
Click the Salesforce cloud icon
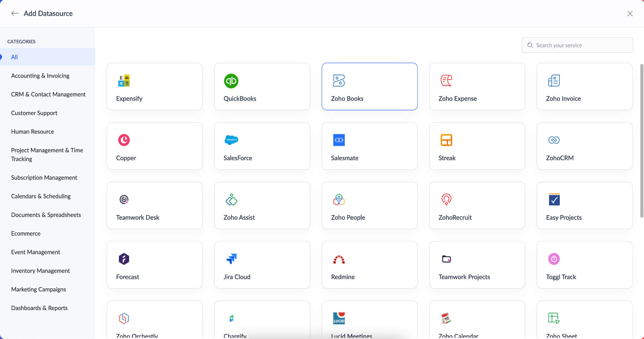(231, 140)
